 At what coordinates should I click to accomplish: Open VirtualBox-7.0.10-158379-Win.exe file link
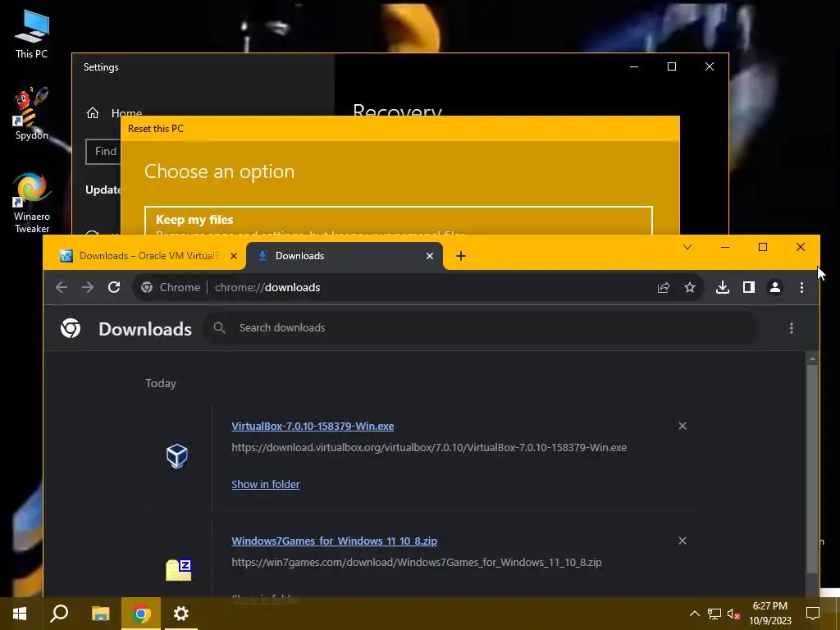click(313, 426)
